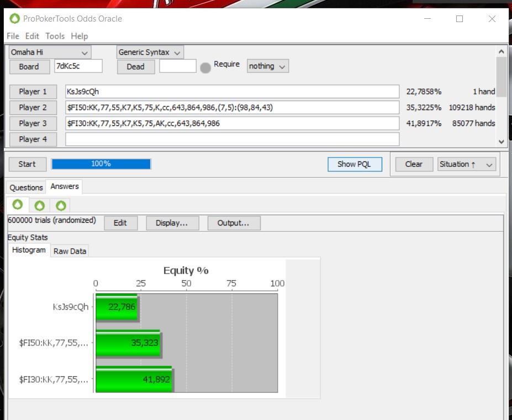
Task: Click the 41,892 equity bar in histogram
Action: (x=134, y=380)
